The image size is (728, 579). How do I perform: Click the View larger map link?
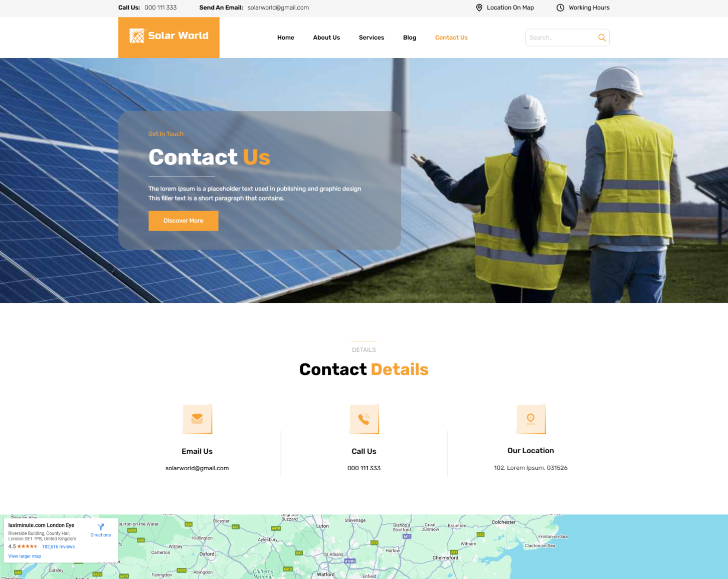pos(25,556)
